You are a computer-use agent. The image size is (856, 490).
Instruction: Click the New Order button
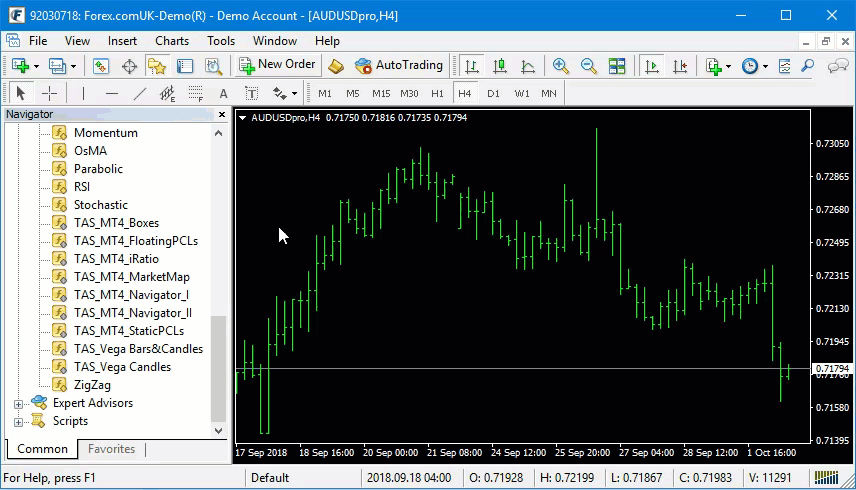point(278,65)
